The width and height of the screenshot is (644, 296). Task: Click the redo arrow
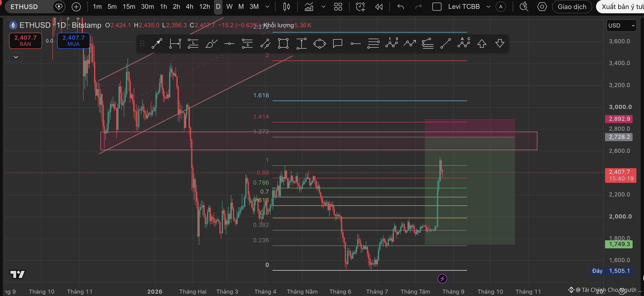[418, 7]
